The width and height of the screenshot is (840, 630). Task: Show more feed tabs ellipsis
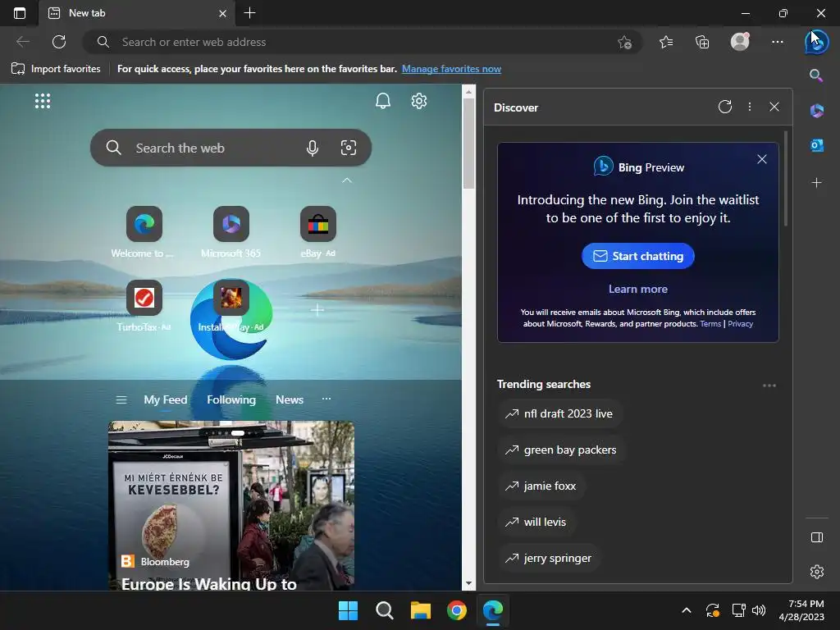pos(326,399)
